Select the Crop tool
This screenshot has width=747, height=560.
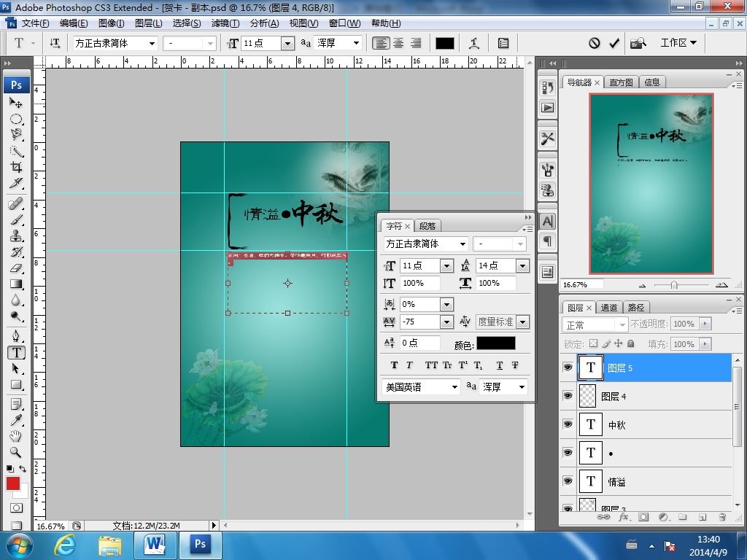click(x=16, y=167)
